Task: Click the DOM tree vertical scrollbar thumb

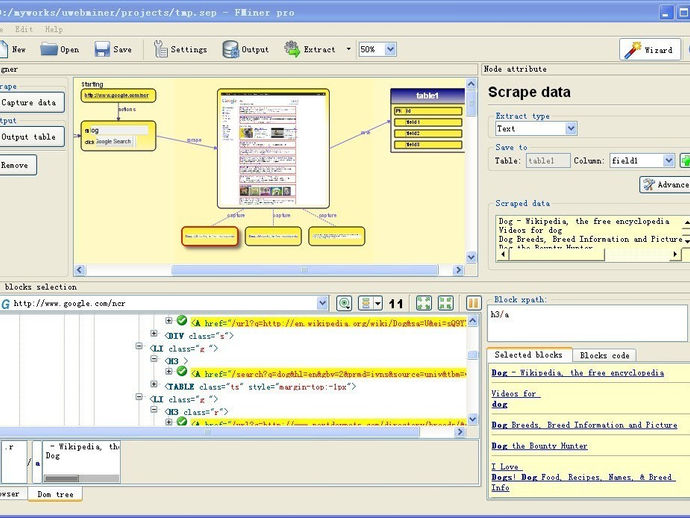Action: [473, 354]
